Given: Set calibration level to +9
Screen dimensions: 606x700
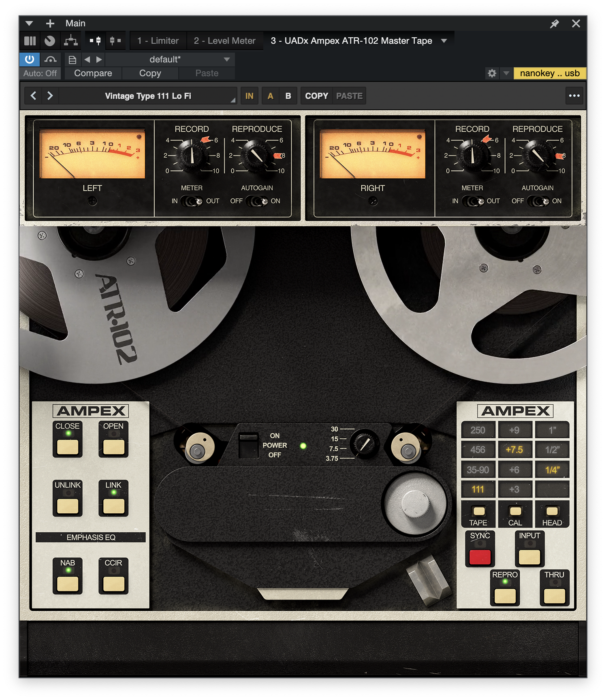Looking at the screenshot, I should click(x=514, y=430).
